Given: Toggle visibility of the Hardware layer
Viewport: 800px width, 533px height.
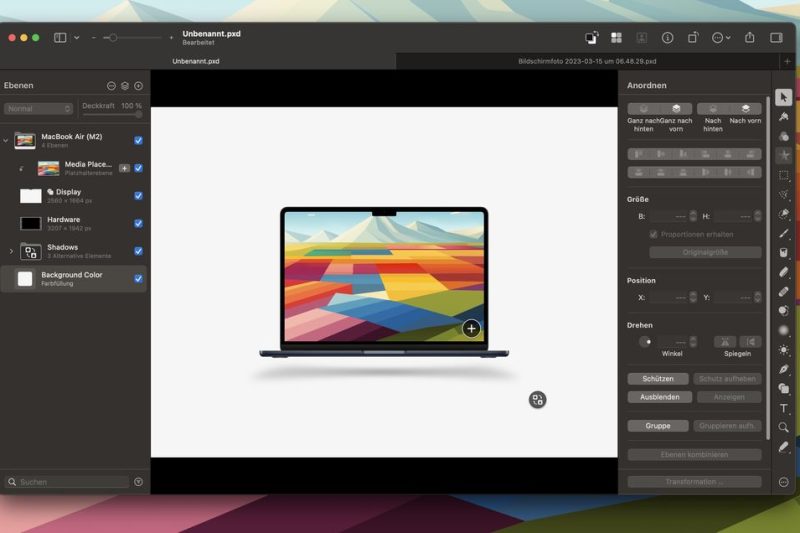Looking at the screenshot, I should coord(138,223).
